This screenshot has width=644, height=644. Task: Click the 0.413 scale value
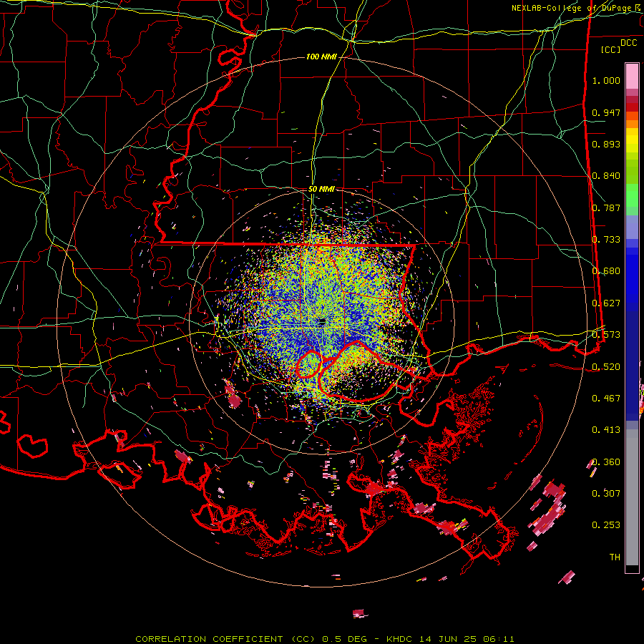[x=606, y=430]
